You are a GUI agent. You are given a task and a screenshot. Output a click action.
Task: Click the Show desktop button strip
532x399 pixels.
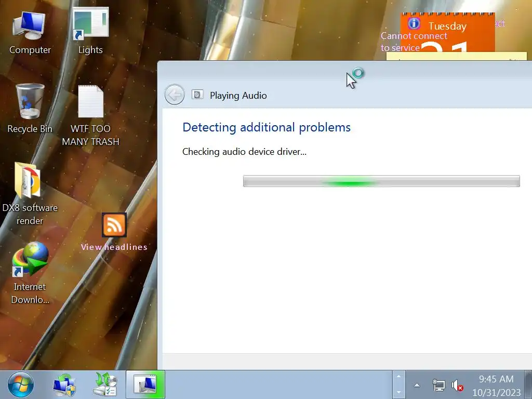coord(528,385)
